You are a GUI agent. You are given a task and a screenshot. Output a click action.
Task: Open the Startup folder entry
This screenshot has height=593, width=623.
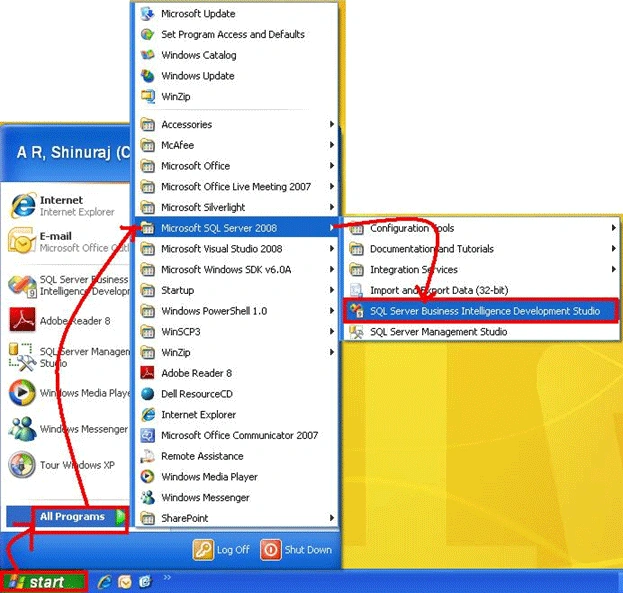point(237,290)
